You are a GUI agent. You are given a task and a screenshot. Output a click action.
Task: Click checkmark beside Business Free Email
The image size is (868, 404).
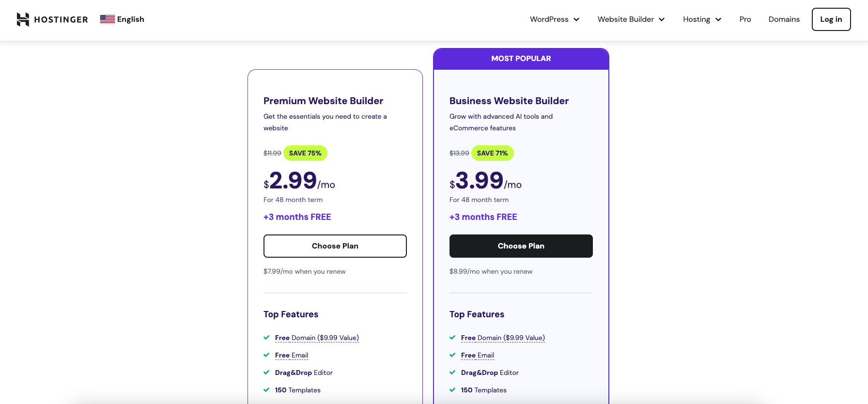(452, 355)
